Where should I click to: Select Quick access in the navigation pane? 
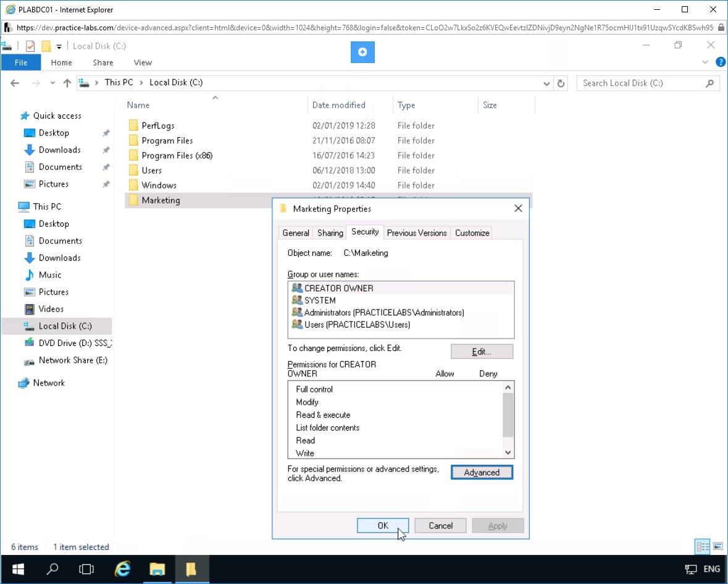(x=57, y=116)
